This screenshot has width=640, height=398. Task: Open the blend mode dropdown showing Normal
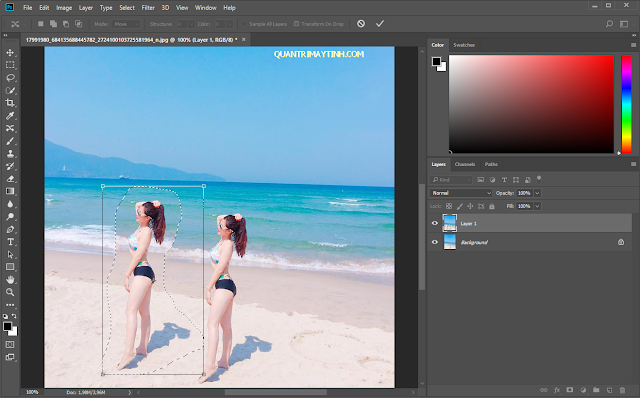click(x=461, y=193)
